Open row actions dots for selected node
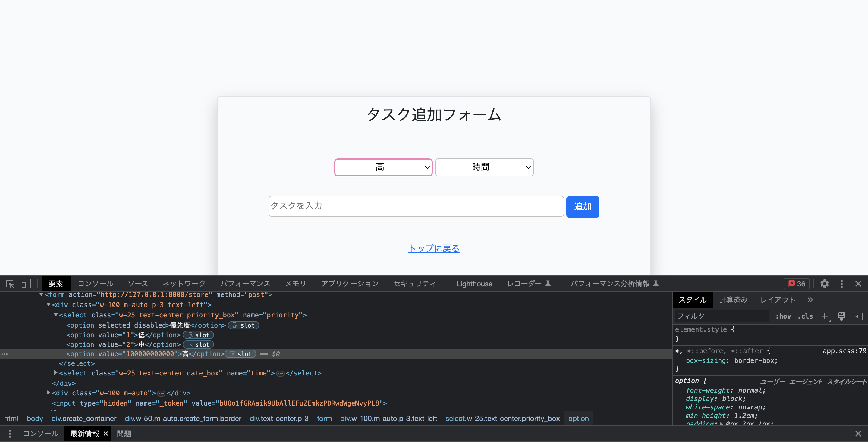The height and width of the screenshot is (442, 868). 5,354
